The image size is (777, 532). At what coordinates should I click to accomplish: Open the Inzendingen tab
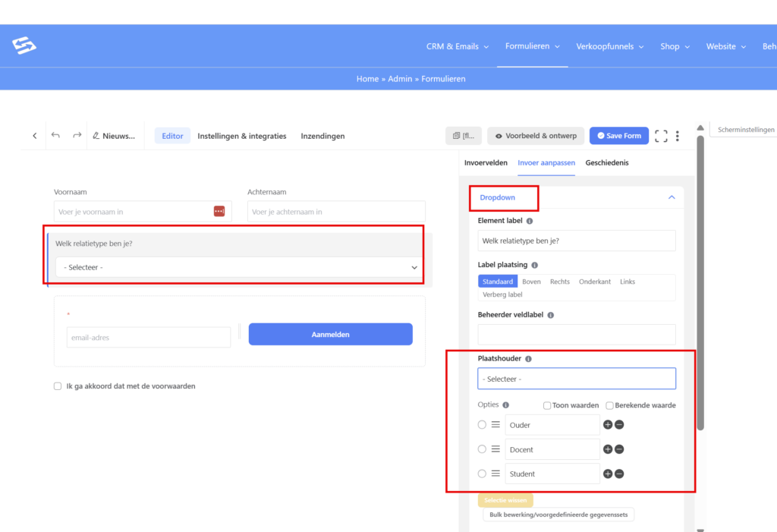tap(322, 136)
